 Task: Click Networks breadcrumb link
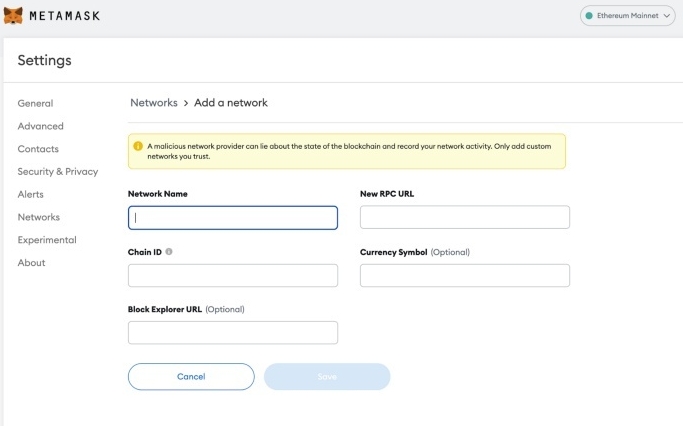(153, 103)
